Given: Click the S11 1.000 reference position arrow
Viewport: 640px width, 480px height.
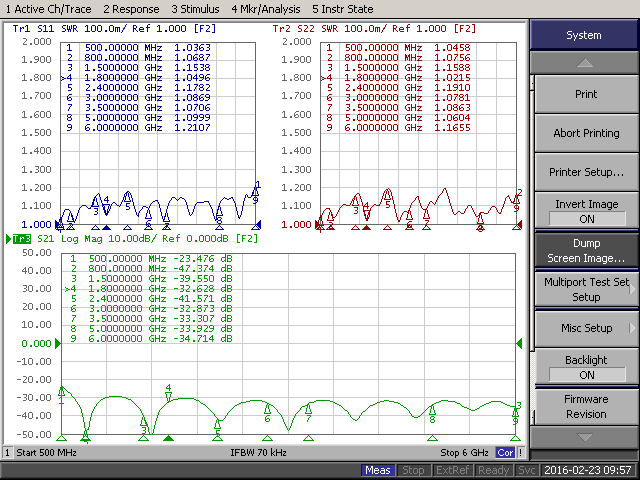Looking at the screenshot, I should (x=57, y=224).
